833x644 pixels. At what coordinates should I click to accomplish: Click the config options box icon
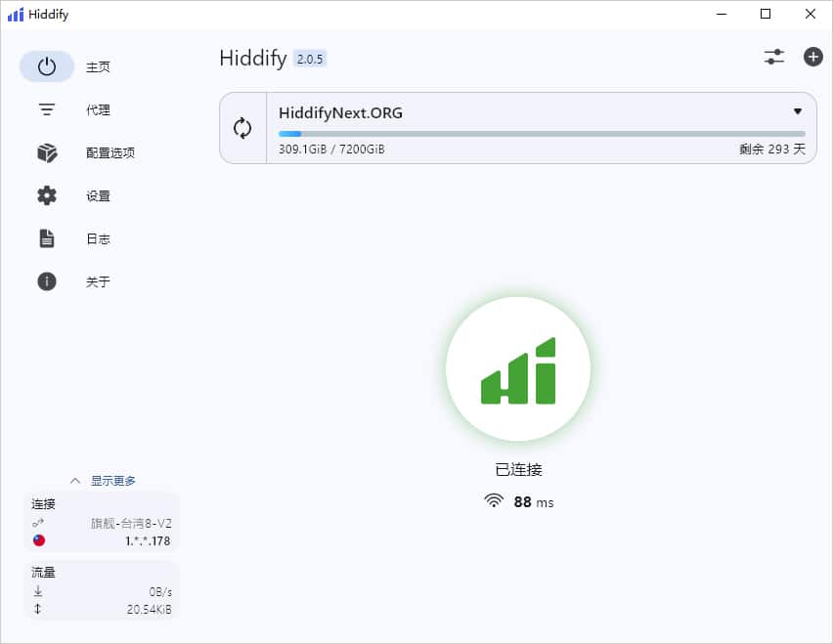pos(47,152)
